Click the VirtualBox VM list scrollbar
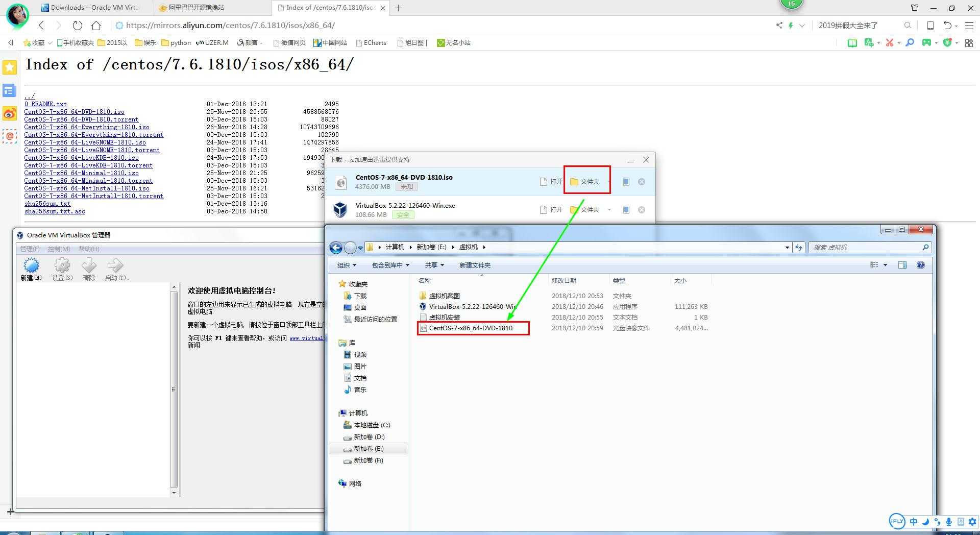This screenshot has height=535, width=980. pyautogui.click(x=174, y=390)
